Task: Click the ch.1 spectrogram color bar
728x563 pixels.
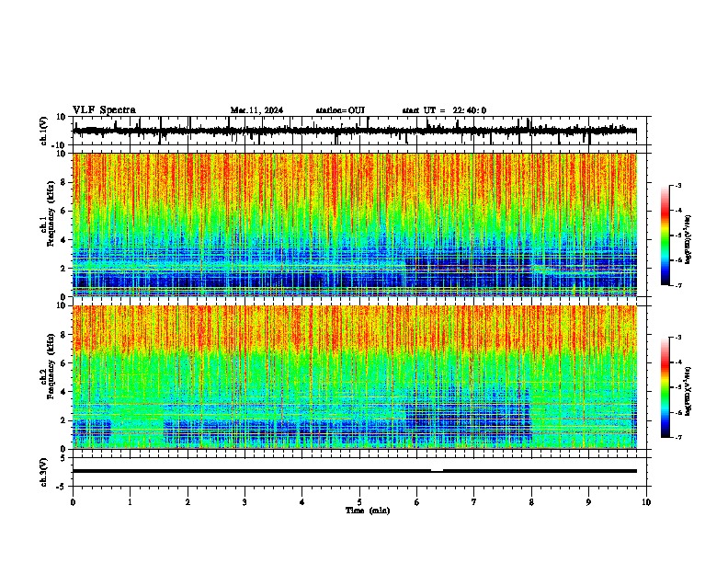Action: tap(665, 236)
